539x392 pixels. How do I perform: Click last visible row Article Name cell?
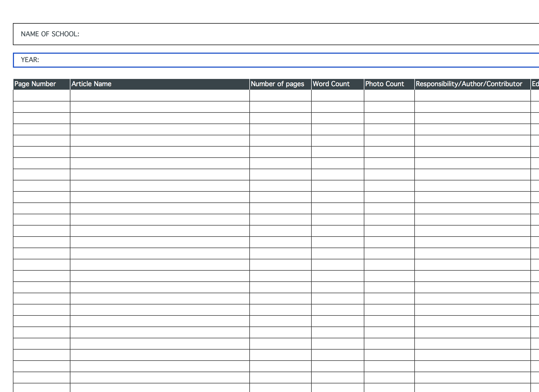click(x=160, y=388)
